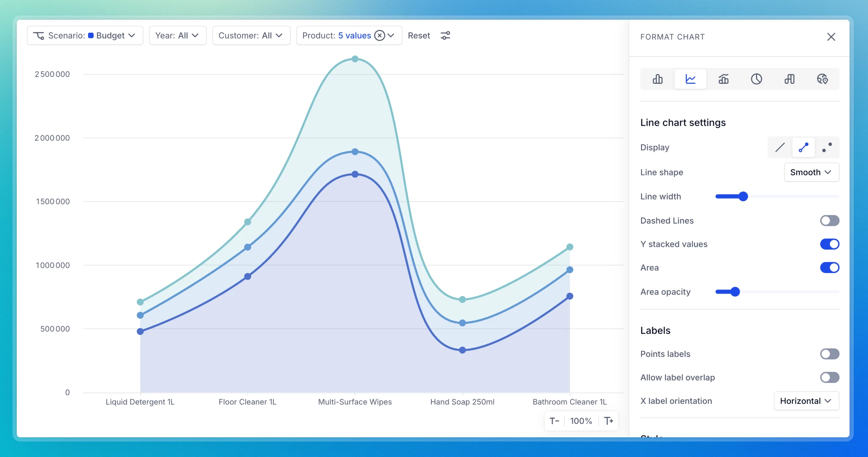868x457 pixels.
Task: Open the Line shape Smooth dropdown
Action: [x=811, y=172]
